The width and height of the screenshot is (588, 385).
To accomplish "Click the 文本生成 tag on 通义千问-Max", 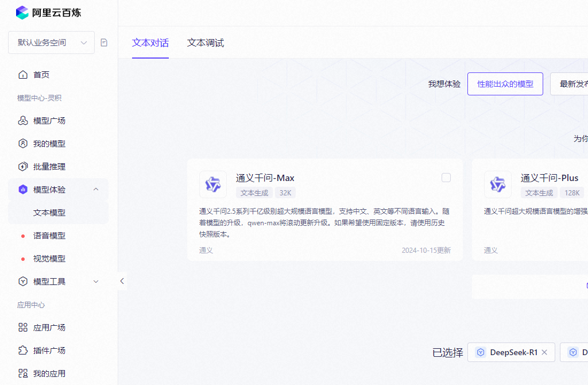I will click(x=254, y=193).
